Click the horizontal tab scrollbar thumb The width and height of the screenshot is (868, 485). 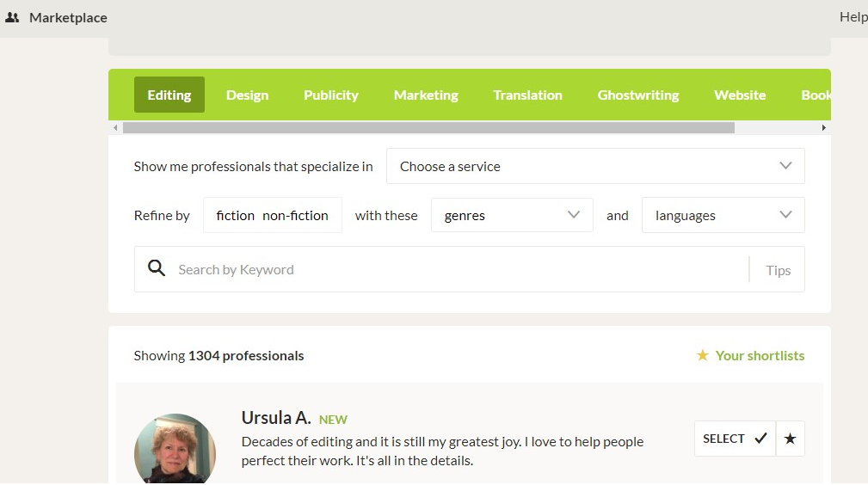point(428,128)
